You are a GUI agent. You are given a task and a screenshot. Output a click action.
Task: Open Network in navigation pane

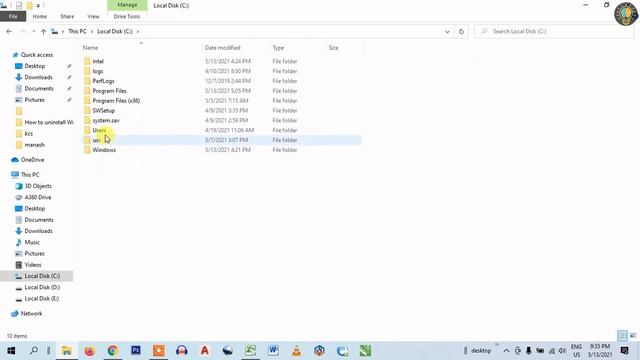pyautogui.click(x=31, y=313)
